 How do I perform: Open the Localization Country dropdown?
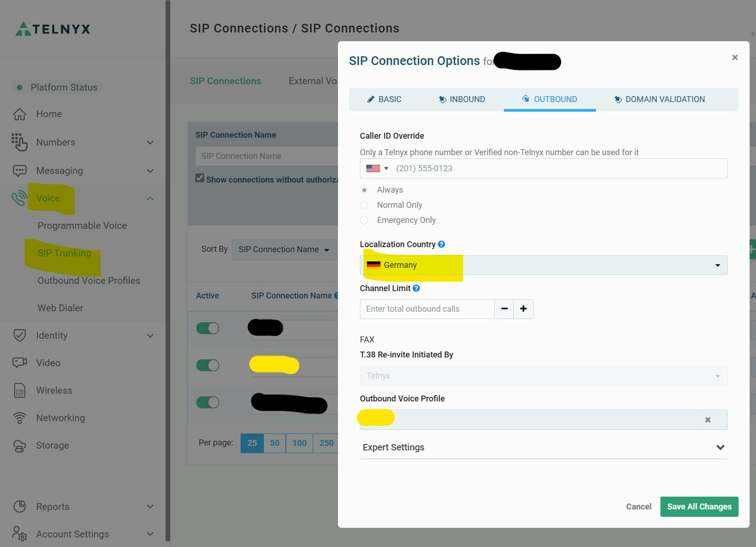pyautogui.click(x=717, y=265)
